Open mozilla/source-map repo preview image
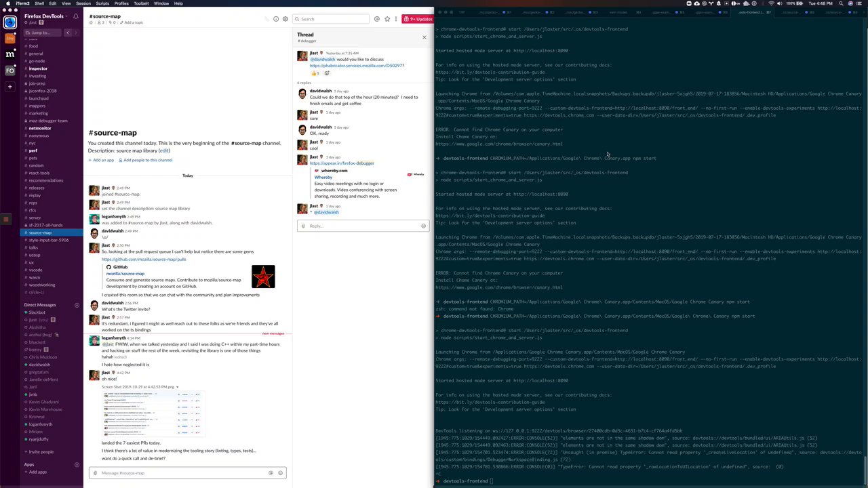 tap(263, 277)
